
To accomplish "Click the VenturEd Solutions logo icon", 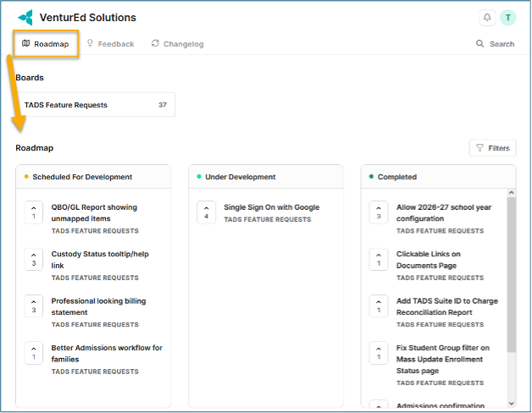I will tap(25, 17).
